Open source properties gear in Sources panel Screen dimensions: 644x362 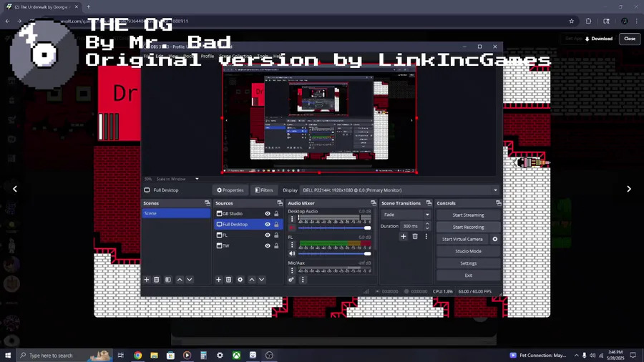(x=240, y=280)
